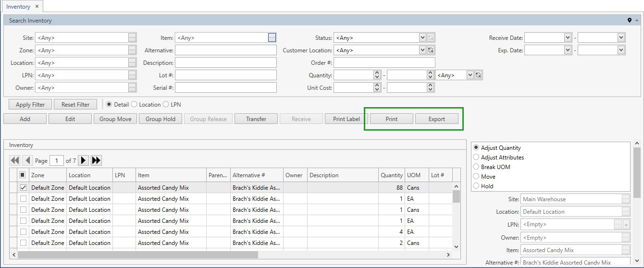Open the Site lookup ellipsis button
Screen dimensions: 644x268
click(x=132, y=37)
